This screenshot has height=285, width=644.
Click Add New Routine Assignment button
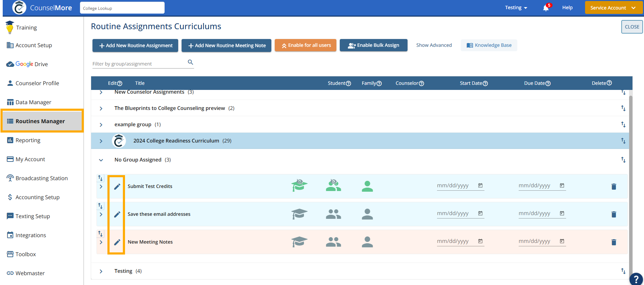pyautogui.click(x=135, y=45)
